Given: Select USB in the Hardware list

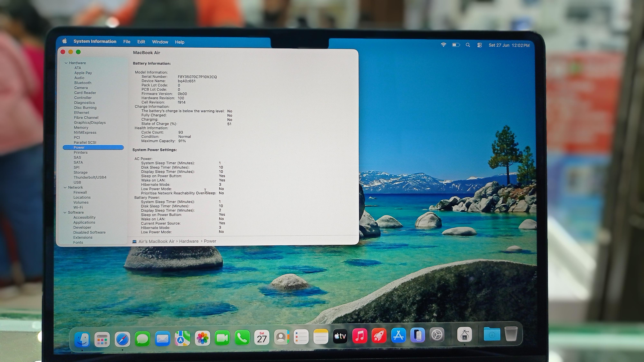Looking at the screenshot, I should coord(77,182).
